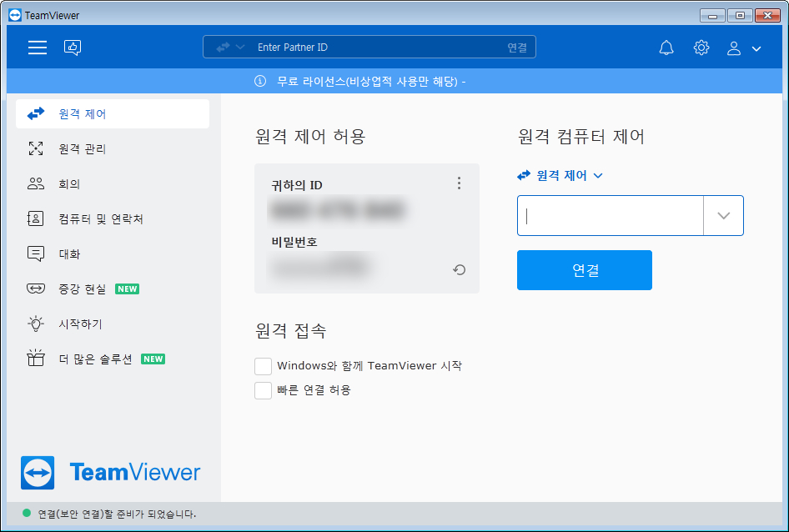Open 증강 현실 section
This screenshot has height=532, width=789.
point(113,289)
